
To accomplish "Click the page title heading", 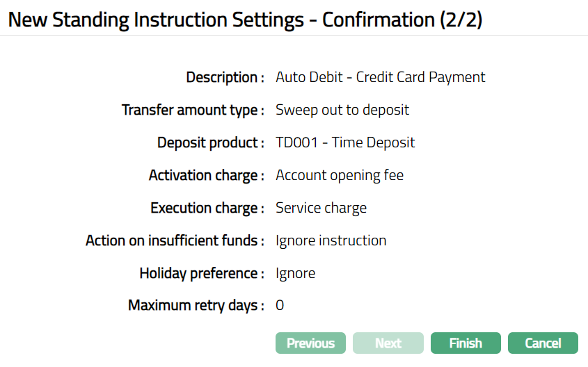I will click(x=245, y=19).
